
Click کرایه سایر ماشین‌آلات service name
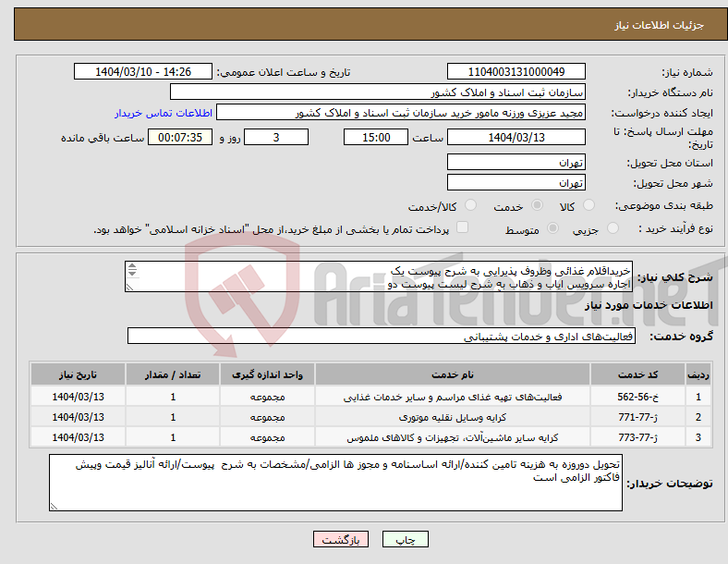(x=452, y=437)
